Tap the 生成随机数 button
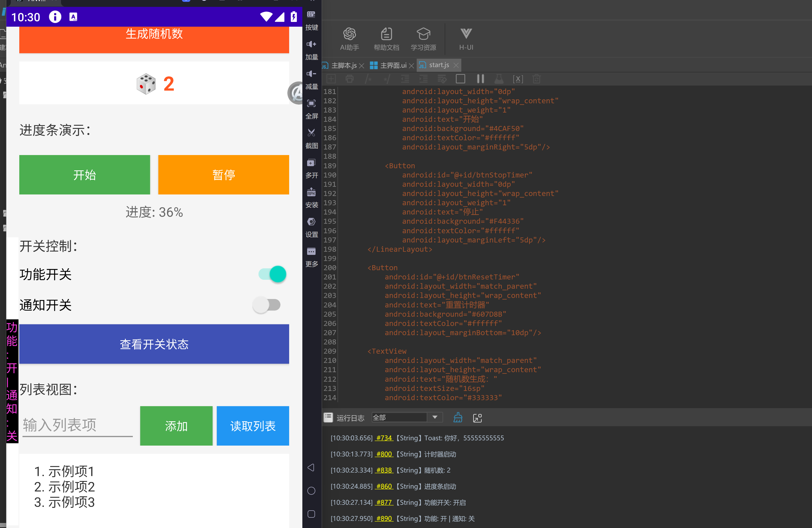This screenshot has width=812, height=528. pyautogui.click(x=154, y=39)
